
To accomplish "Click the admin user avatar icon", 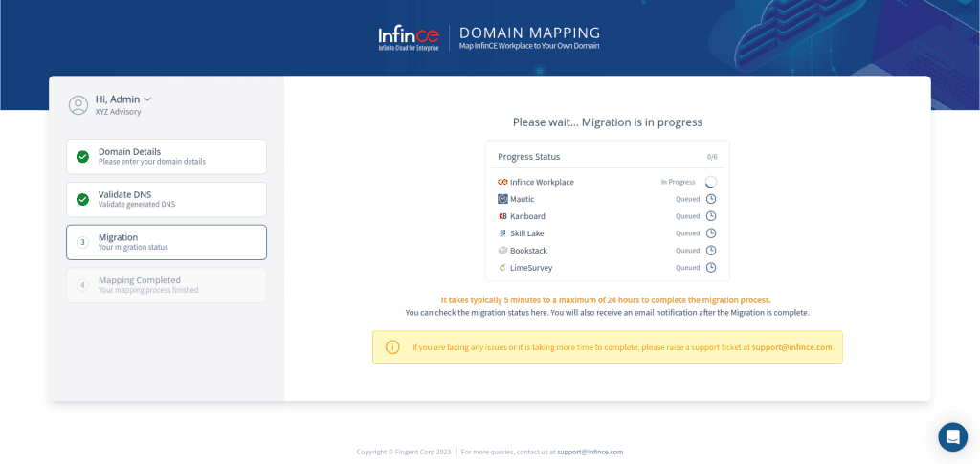I will pyautogui.click(x=78, y=105).
